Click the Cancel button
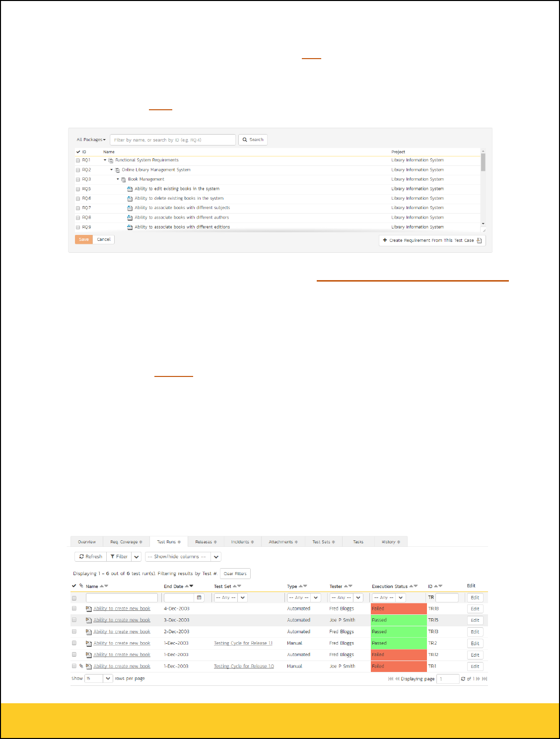The height and width of the screenshot is (739, 560). tap(104, 239)
